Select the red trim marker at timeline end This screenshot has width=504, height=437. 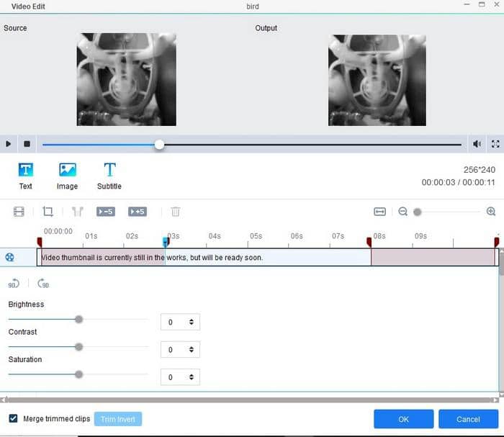[x=497, y=242]
